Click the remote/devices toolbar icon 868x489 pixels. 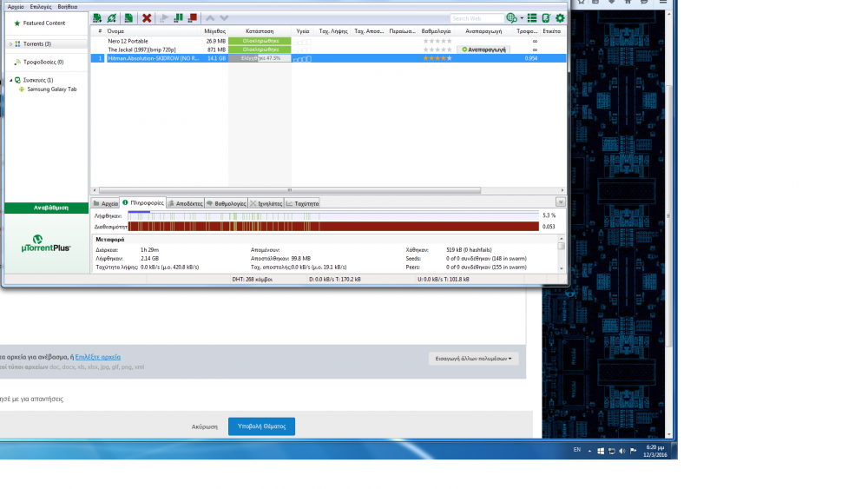click(x=546, y=18)
